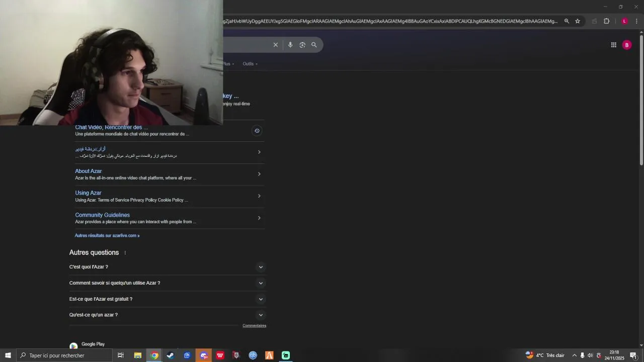
Task: Show hidden system tray icons
Action: (x=574, y=355)
